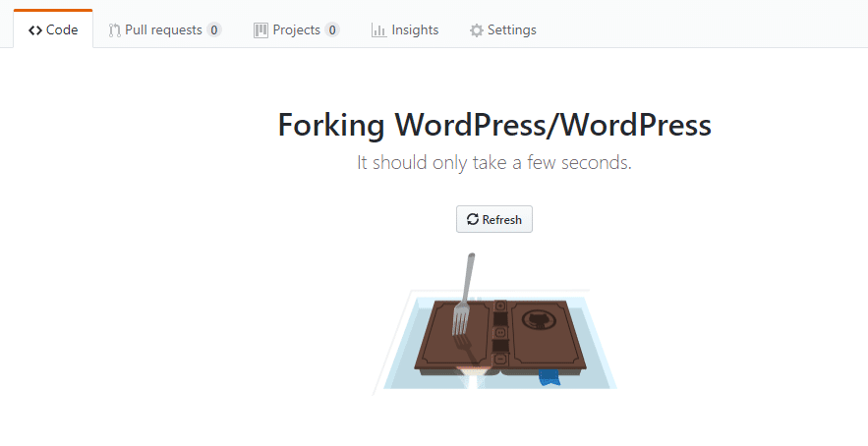
Task: Click the blue cloth on the illustration
Action: click(x=549, y=374)
